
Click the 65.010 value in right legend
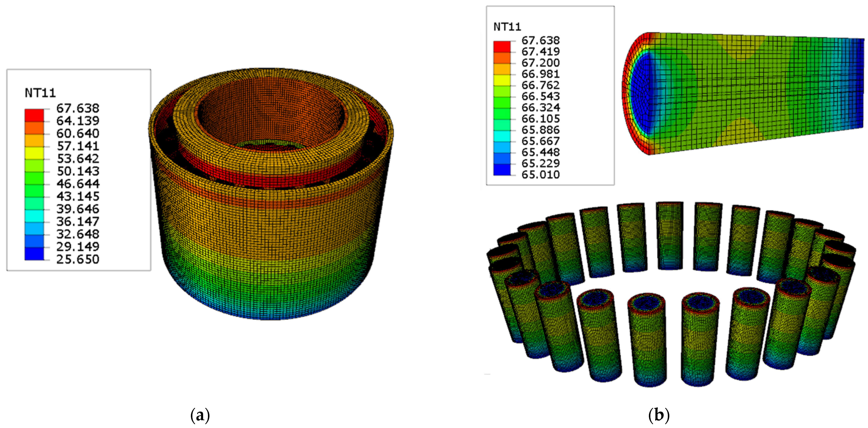pyautogui.click(x=541, y=175)
